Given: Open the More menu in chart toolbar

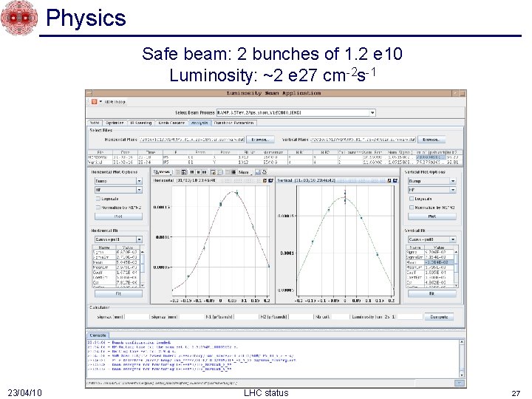Looking at the screenshot, I should (x=245, y=172).
